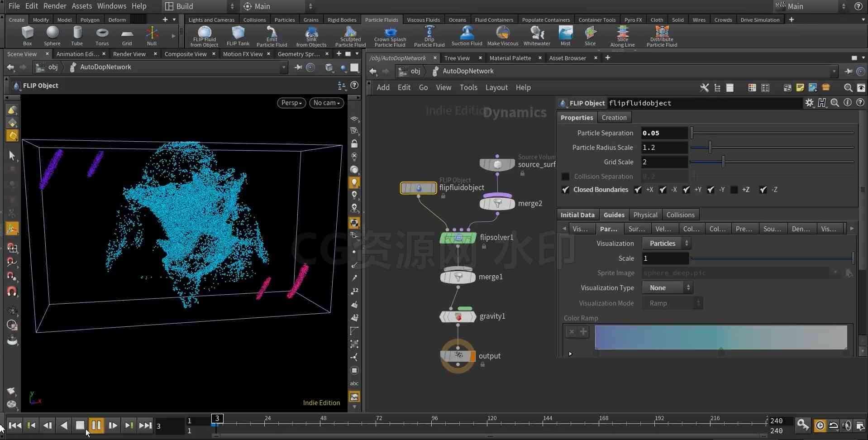Image resolution: width=868 pixels, height=440 pixels.
Task: Click the Add network menu button
Action: pos(383,87)
